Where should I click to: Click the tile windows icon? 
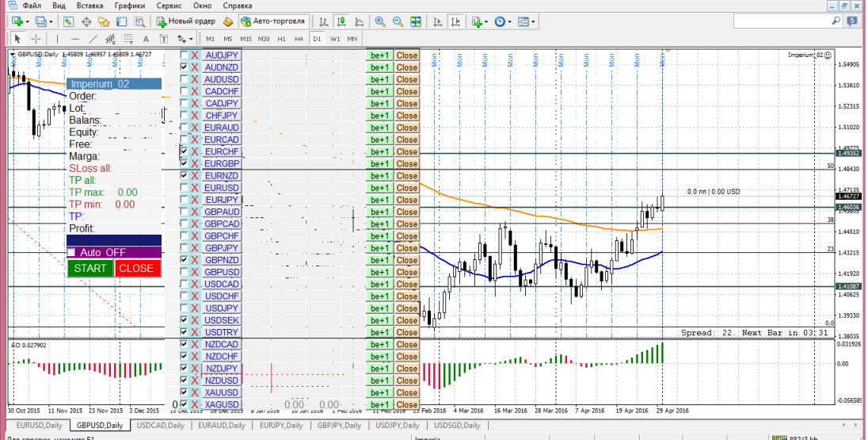415,21
